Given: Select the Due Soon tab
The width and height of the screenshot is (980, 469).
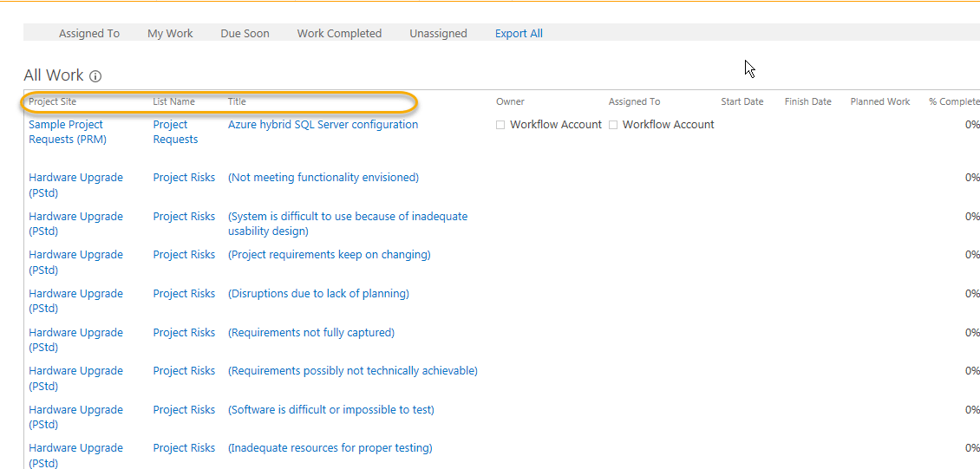Looking at the screenshot, I should 245,34.
